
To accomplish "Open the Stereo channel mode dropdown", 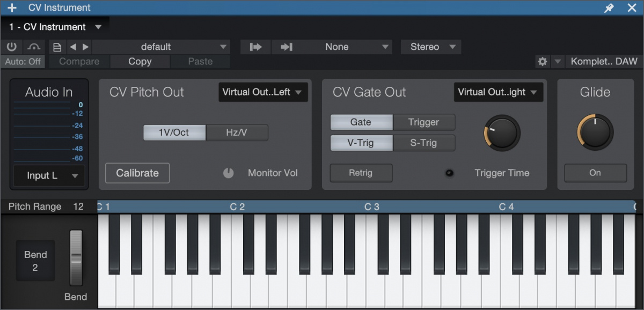I will click(430, 47).
